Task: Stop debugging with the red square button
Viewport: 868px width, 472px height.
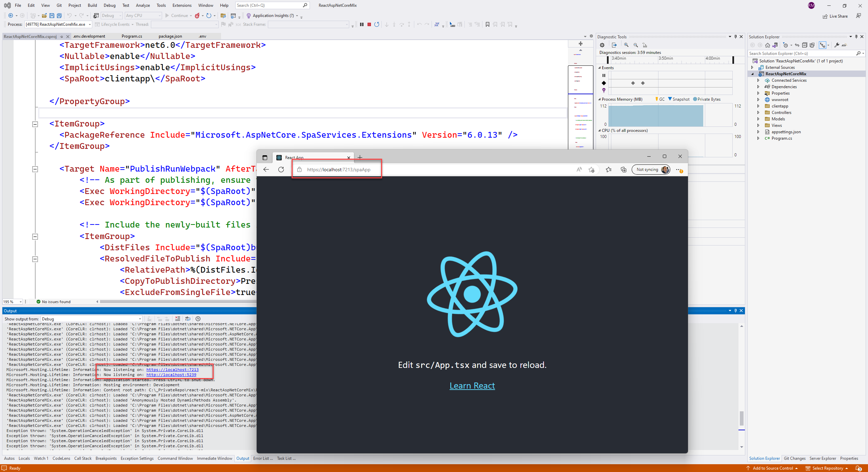Action: tap(369, 24)
